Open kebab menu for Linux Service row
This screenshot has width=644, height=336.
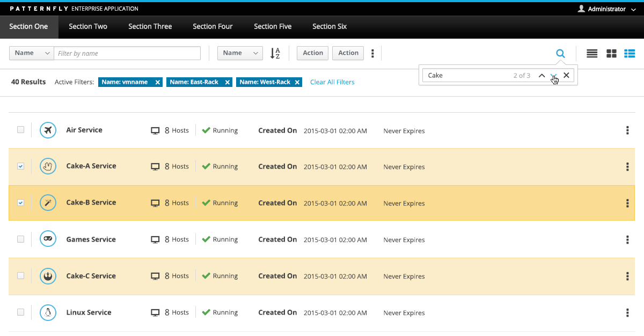(627, 313)
